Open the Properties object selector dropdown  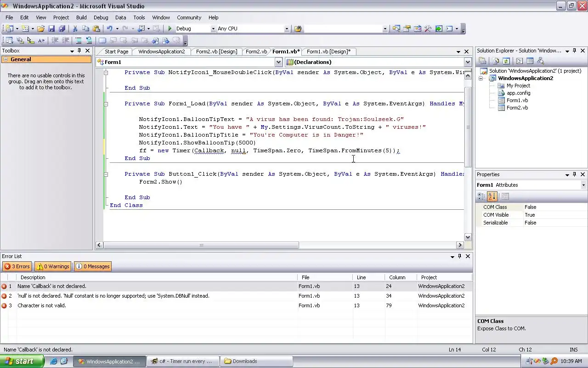[x=583, y=185]
